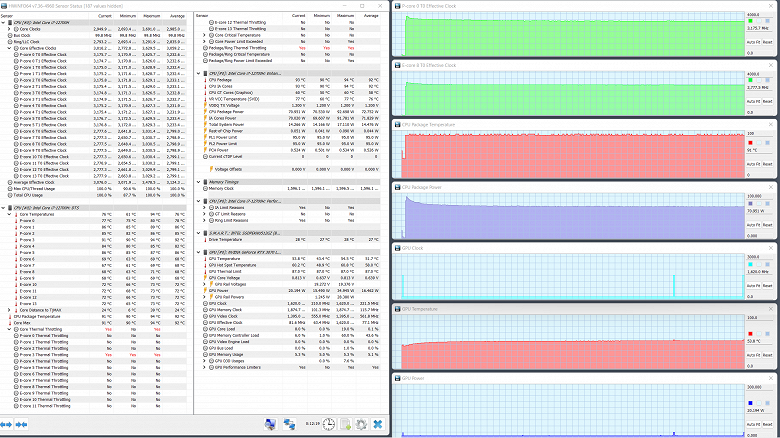Click the red color swatch on CPU Package Temperature graph

(751, 142)
